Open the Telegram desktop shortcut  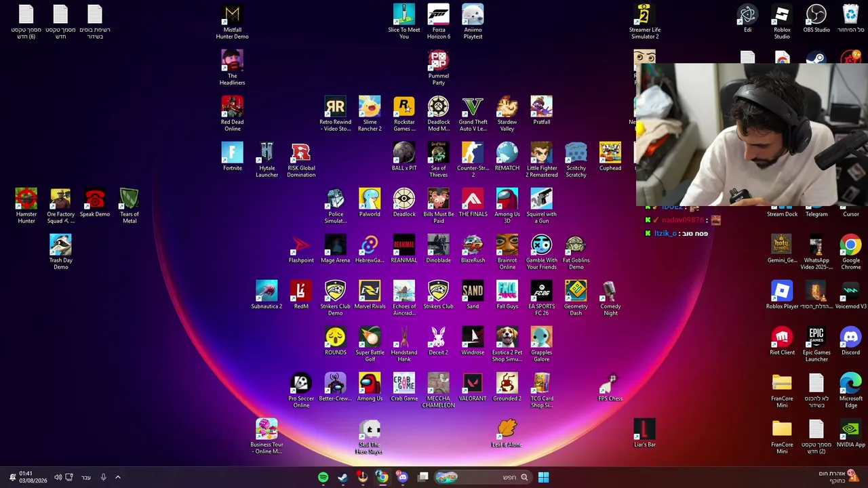coord(816,211)
